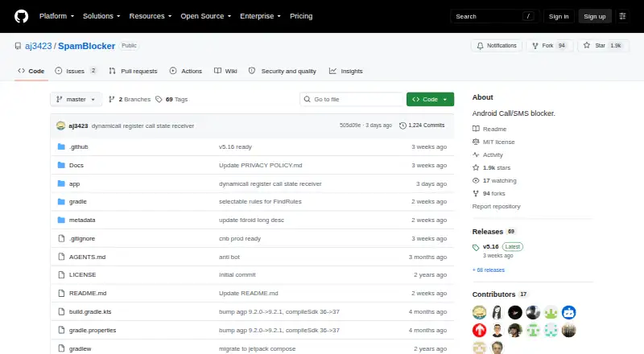Open the Security and quality tab
This screenshot has height=354, width=644.
[283, 71]
